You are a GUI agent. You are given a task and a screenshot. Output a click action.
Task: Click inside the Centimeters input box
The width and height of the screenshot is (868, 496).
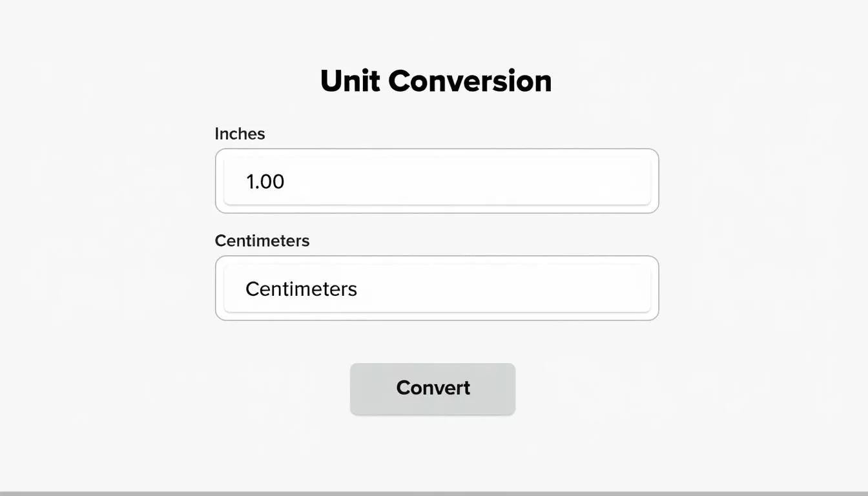437,288
